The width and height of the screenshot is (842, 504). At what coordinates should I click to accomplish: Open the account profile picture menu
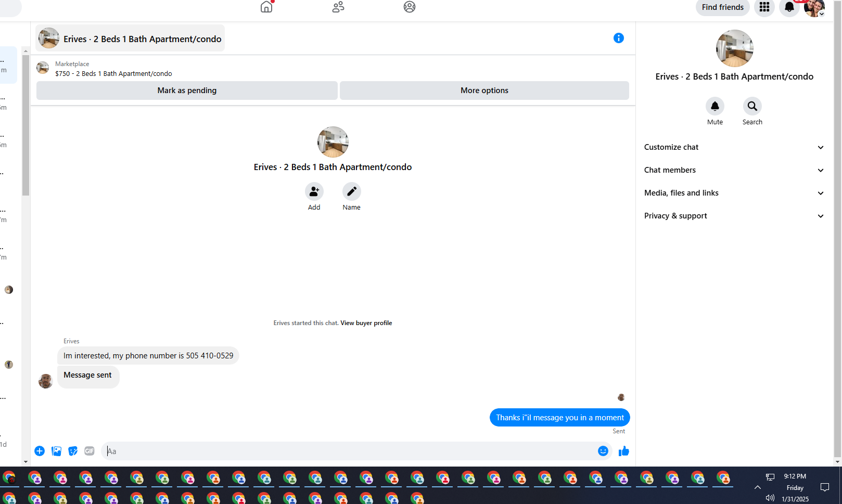814,7
